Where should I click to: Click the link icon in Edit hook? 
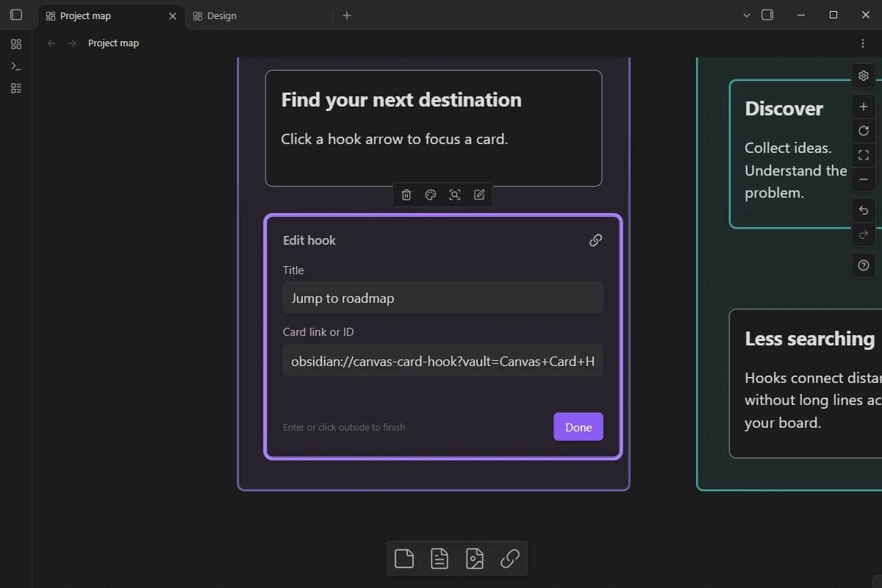click(x=596, y=240)
